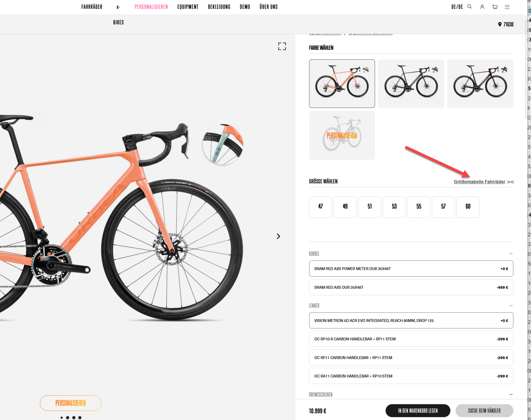Select frame size 53
The height and width of the screenshot is (420, 531).
tap(394, 207)
